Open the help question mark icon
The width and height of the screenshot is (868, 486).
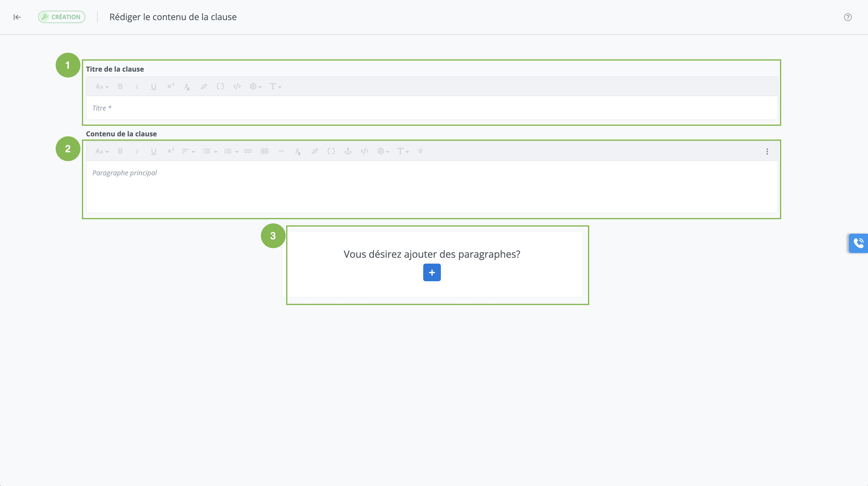point(847,17)
